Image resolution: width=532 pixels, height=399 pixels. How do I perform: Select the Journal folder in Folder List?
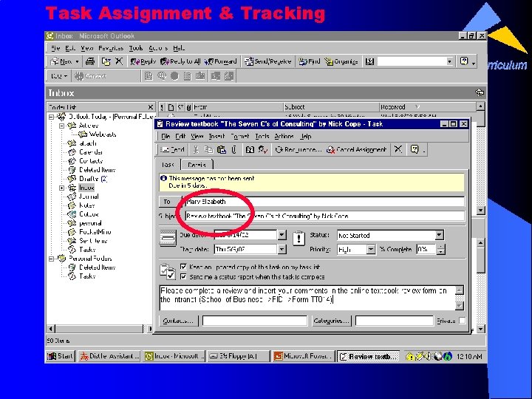89,197
